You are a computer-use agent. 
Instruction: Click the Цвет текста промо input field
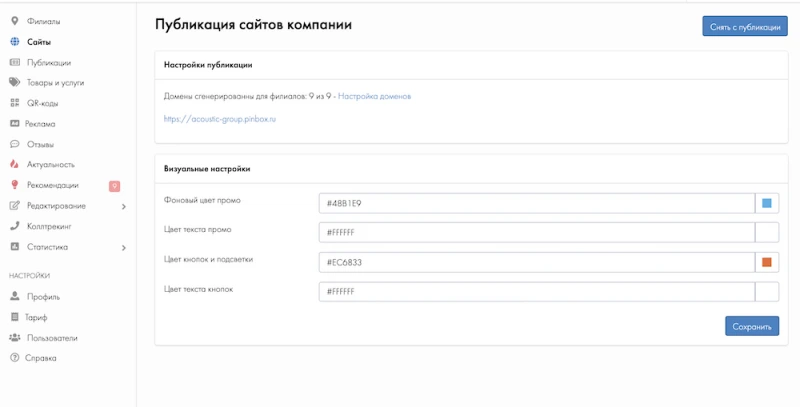pyautogui.click(x=535, y=233)
